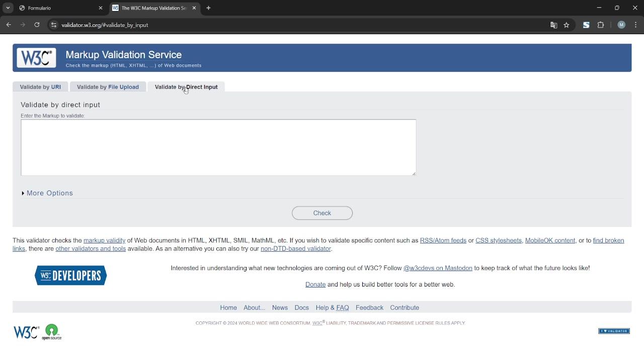
Task: Go to Home in footer menu
Action: [228, 308]
